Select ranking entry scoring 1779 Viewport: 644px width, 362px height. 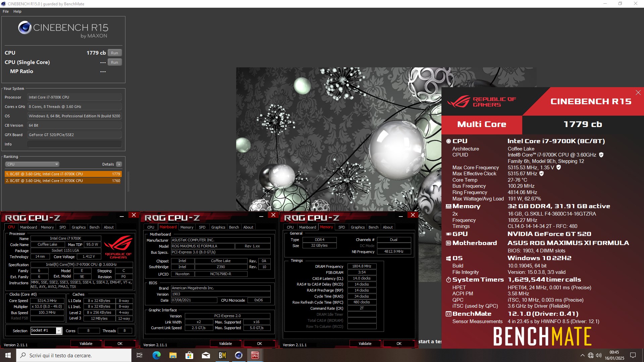coord(63,174)
